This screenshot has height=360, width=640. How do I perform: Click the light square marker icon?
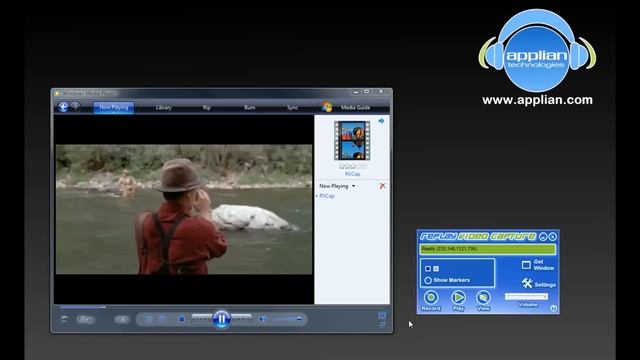[436, 269]
